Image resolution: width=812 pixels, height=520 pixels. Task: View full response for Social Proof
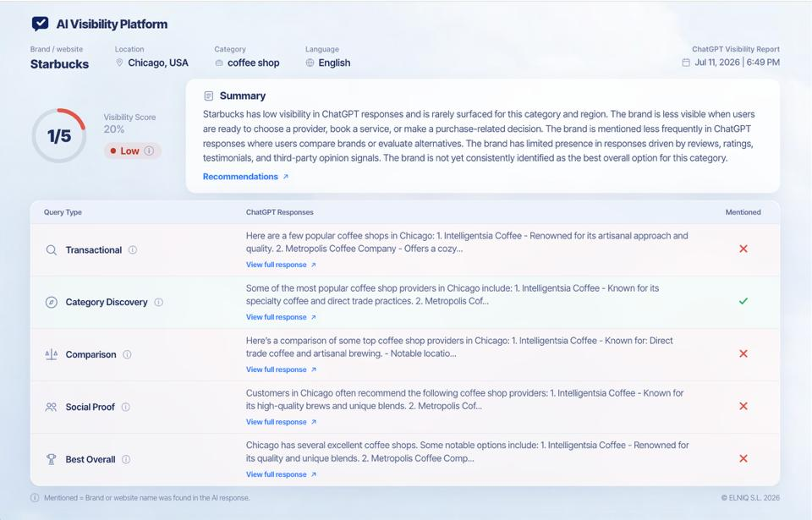(x=281, y=422)
